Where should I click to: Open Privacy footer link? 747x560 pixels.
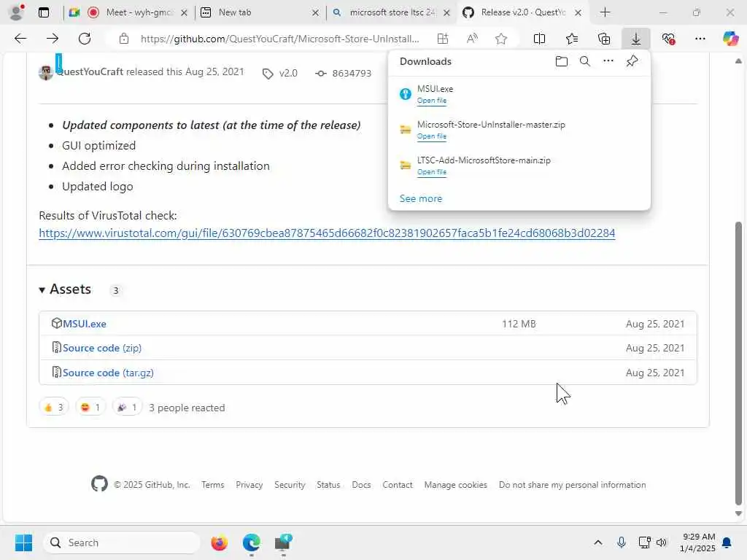click(249, 484)
